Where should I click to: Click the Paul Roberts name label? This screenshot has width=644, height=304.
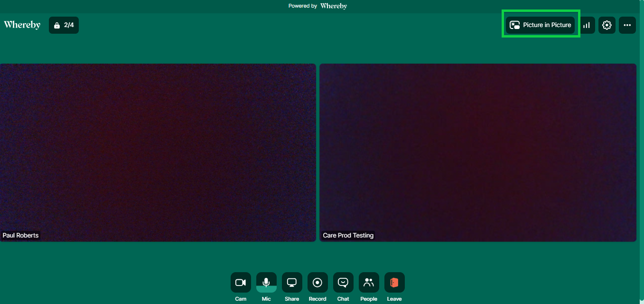coord(20,235)
